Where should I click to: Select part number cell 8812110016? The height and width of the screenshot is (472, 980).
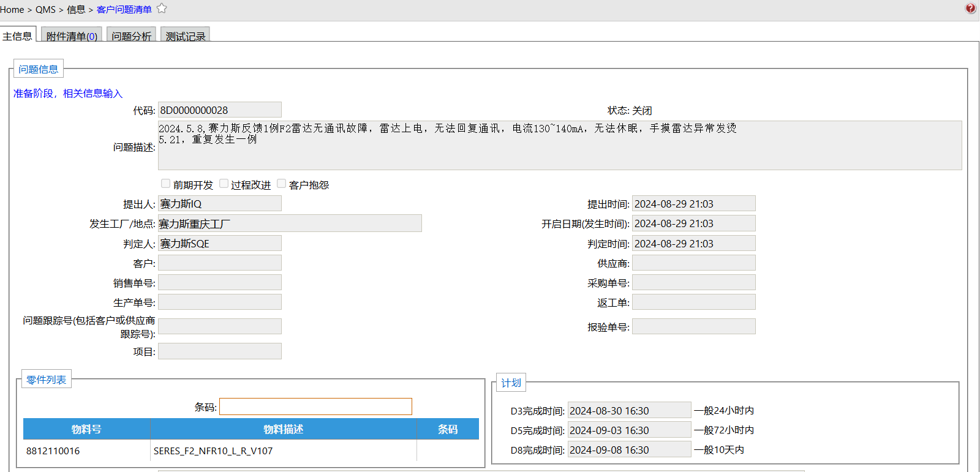tap(86, 451)
